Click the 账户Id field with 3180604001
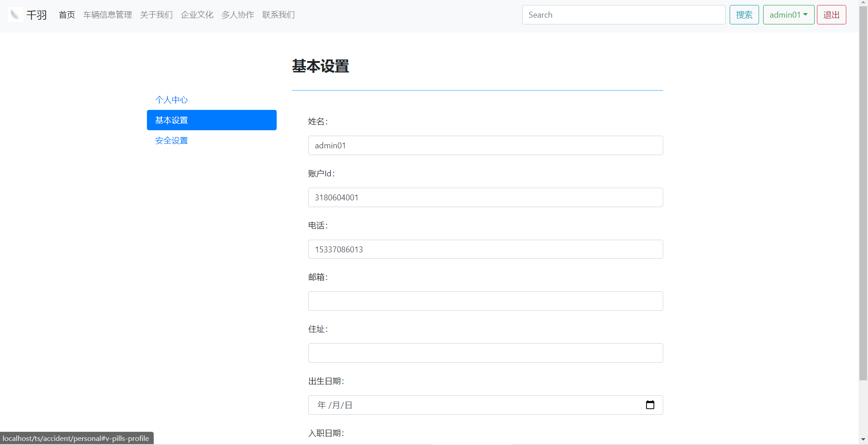The image size is (868, 445). 486,197
